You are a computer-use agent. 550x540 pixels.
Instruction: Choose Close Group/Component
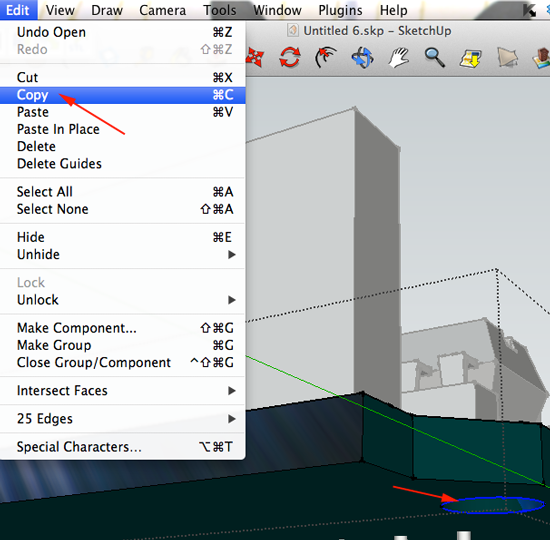[122, 362]
